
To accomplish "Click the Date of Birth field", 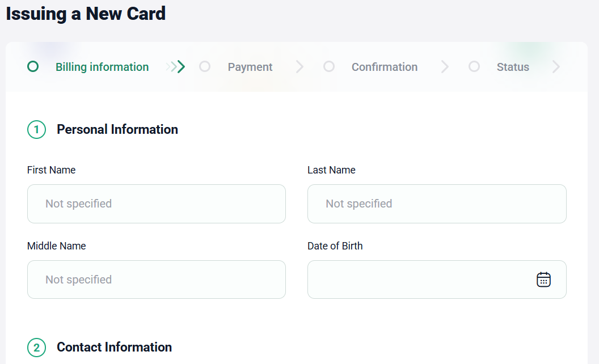I will coord(420,280).
